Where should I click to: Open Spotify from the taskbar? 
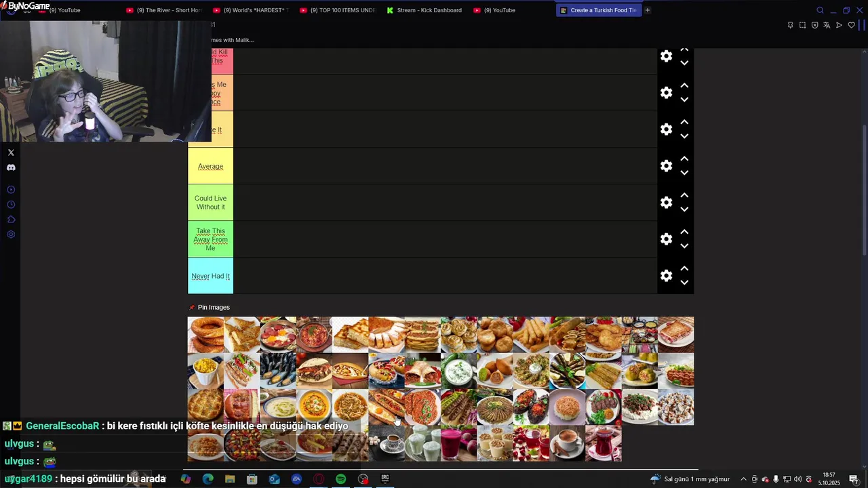pos(340,479)
